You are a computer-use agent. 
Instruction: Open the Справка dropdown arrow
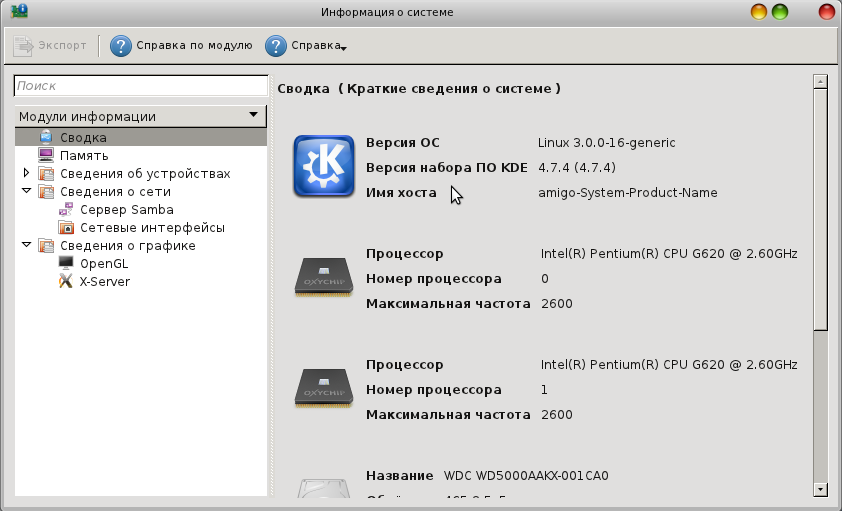point(344,48)
